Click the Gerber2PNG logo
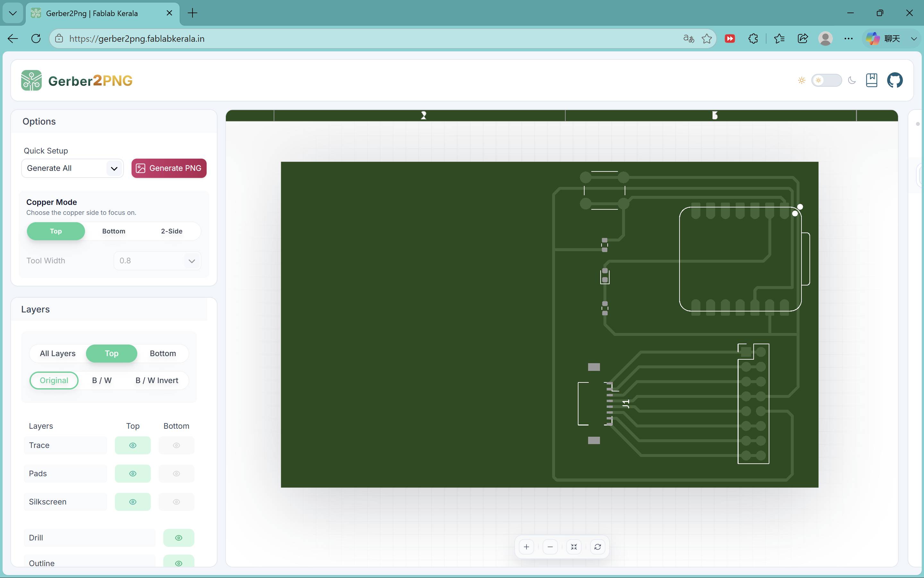This screenshot has width=924, height=578. (x=77, y=80)
